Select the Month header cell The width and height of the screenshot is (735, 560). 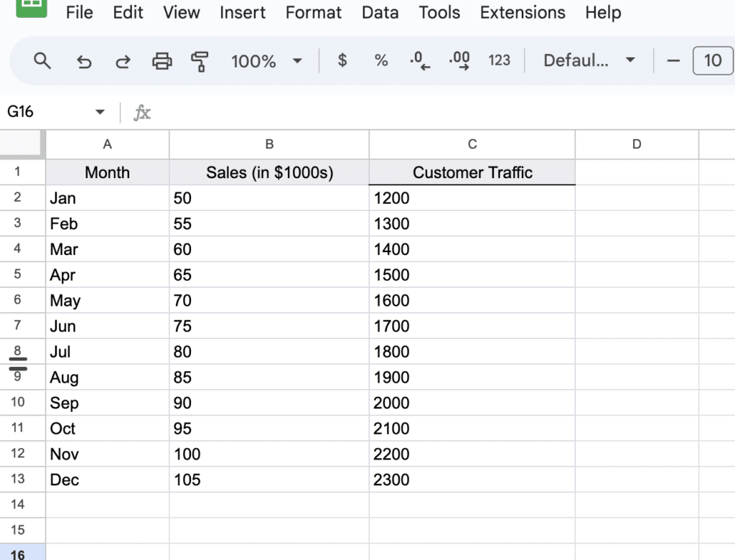pyautogui.click(x=108, y=172)
